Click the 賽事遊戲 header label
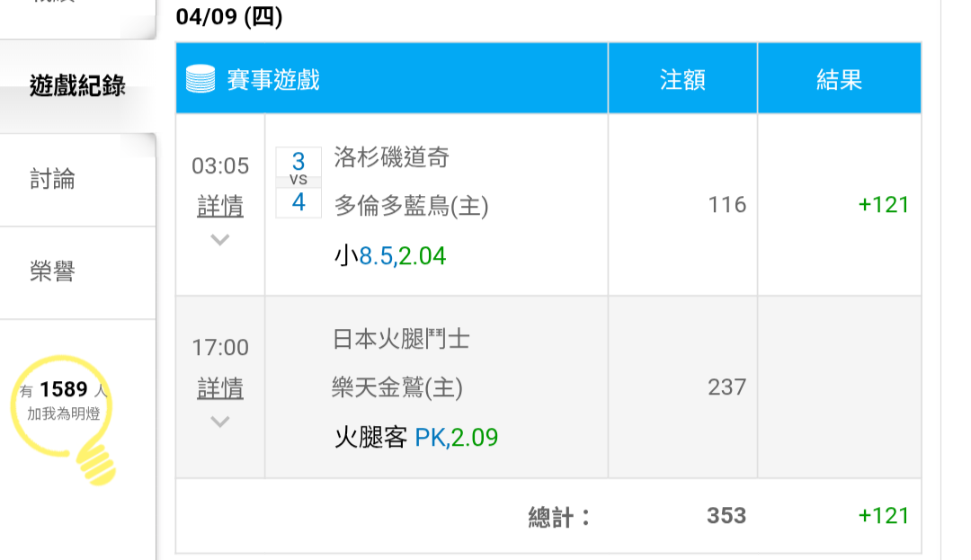The image size is (971, 560). click(x=273, y=80)
